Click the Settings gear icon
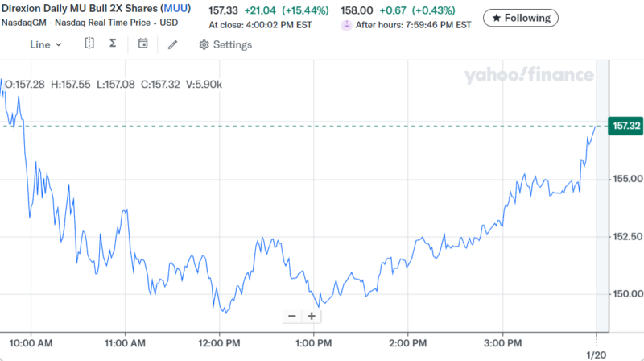 204,44
